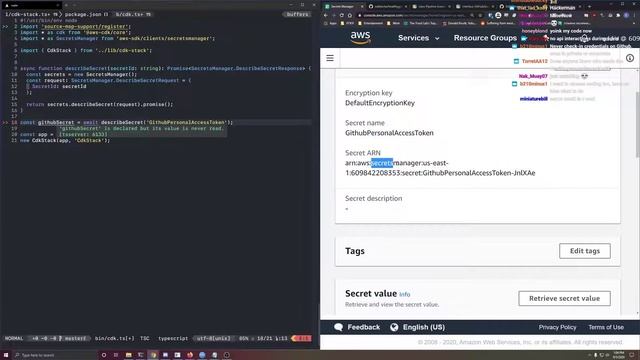Click the browser address bar

coord(412,15)
